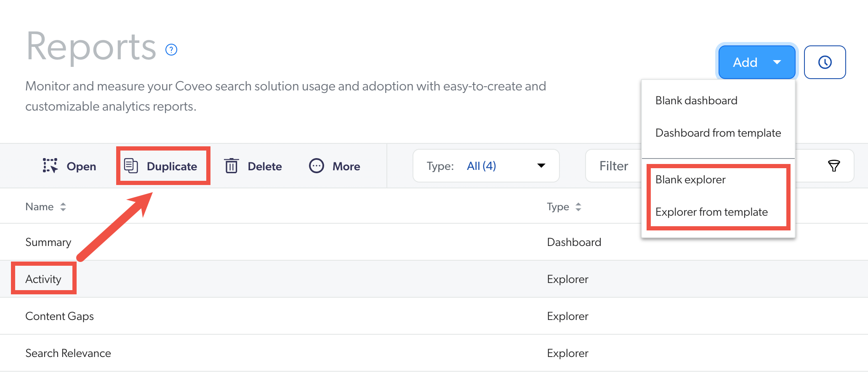Screen dimensions: 868x386
Task: Click the help question mark icon beside Reports
Action: coord(171,50)
